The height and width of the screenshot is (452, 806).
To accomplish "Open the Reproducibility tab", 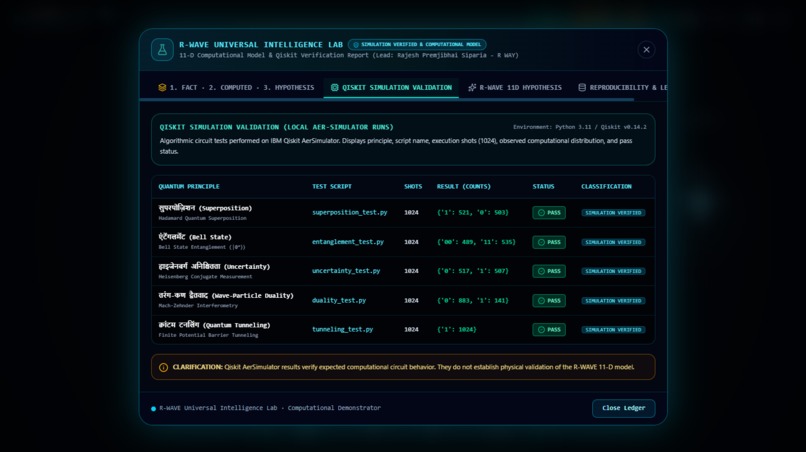I will (x=622, y=87).
